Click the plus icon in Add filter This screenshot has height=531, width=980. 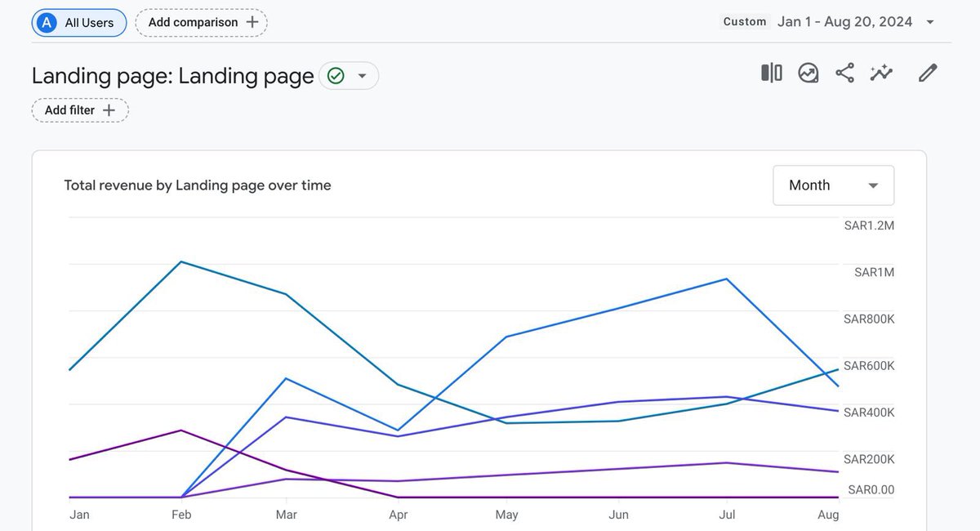(109, 110)
